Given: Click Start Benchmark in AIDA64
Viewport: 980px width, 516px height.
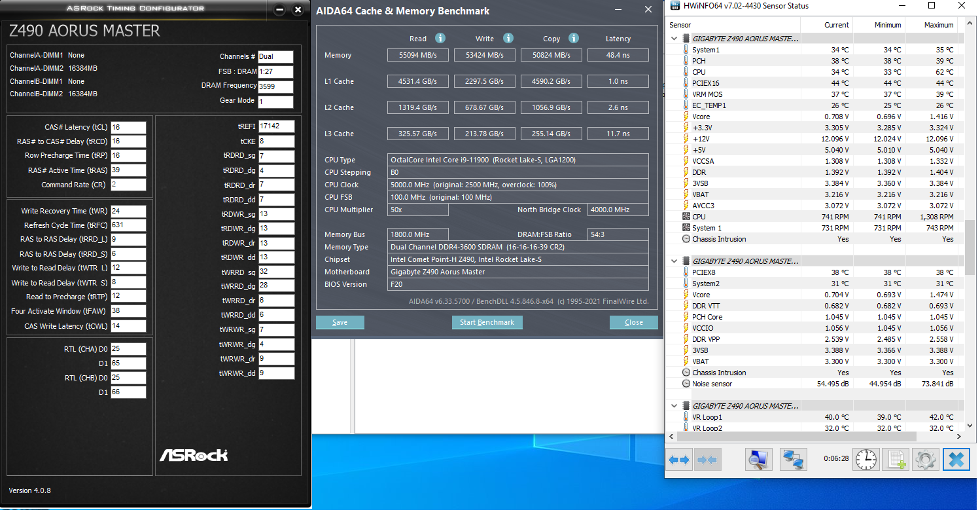Looking at the screenshot, I should (x=487, y=322).
